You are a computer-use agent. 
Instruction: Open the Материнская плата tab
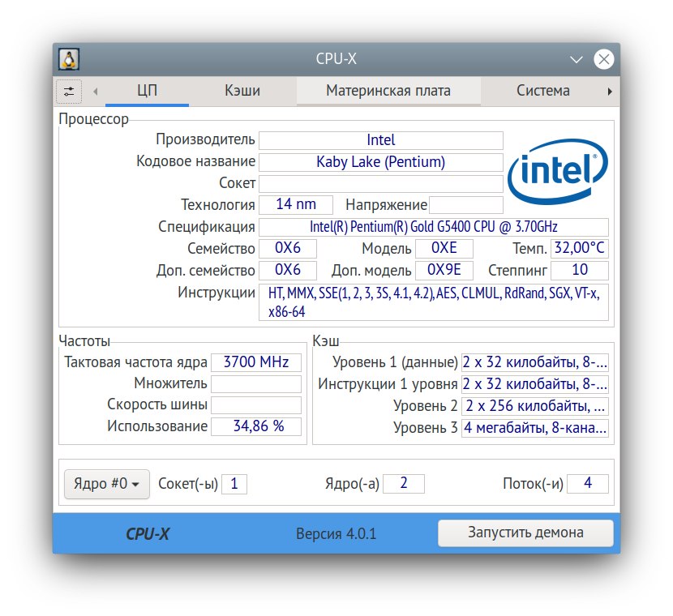(388, 91)
